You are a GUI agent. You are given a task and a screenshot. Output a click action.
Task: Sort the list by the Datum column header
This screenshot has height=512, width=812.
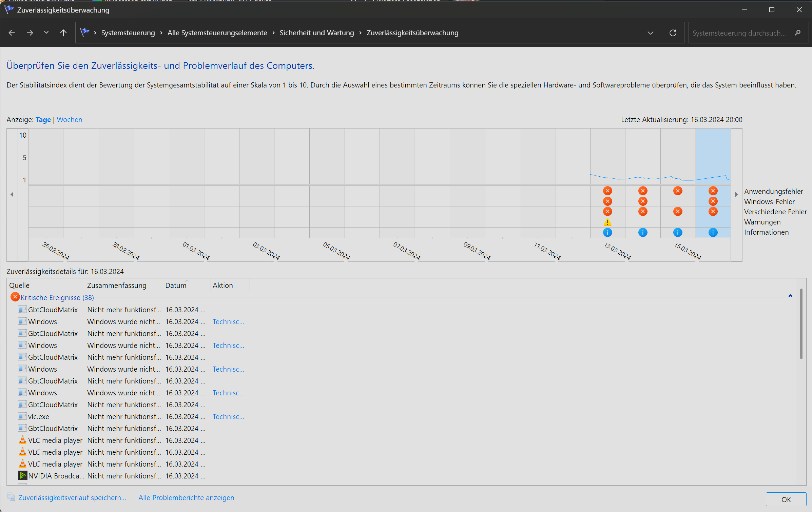pyautogui.click(x=176, y=285)
